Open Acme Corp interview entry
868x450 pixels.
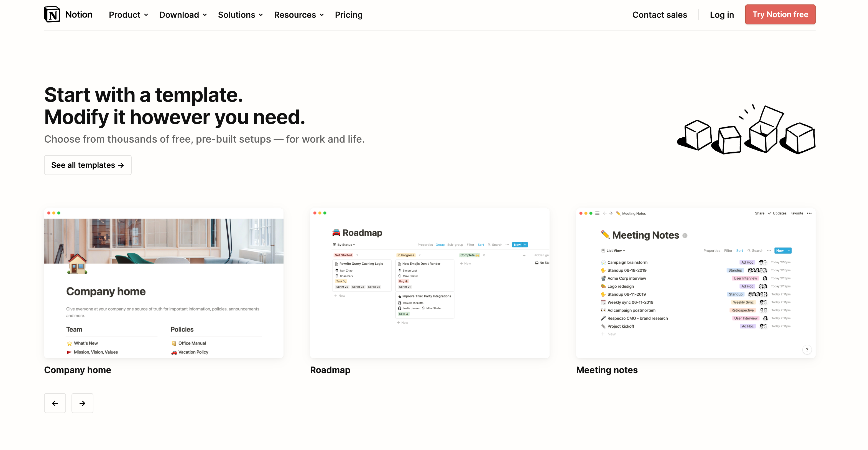pyautogui.click(x=626, y=278)
